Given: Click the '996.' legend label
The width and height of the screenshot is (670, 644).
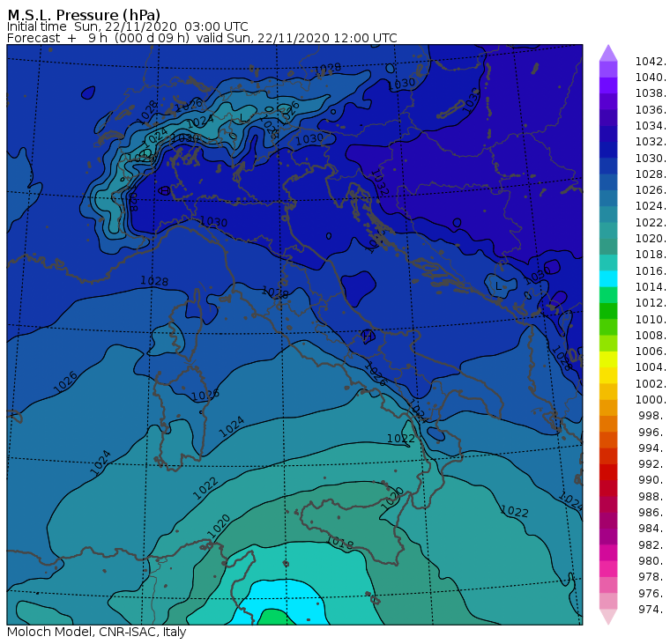Looking at the screenshot, I should (652, 432).
